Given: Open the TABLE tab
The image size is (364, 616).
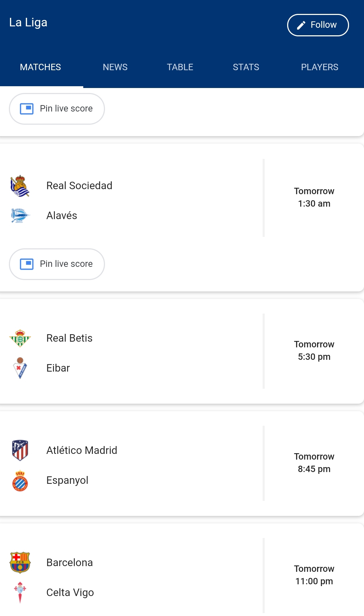Looking at the screenshot, I should 180,67.
